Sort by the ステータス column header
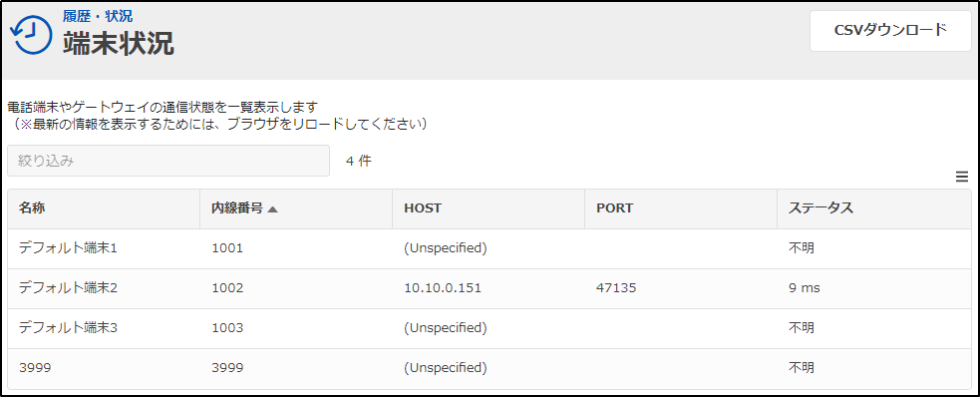980x397 pixels. pyautogui.click(x=820, y=208)
